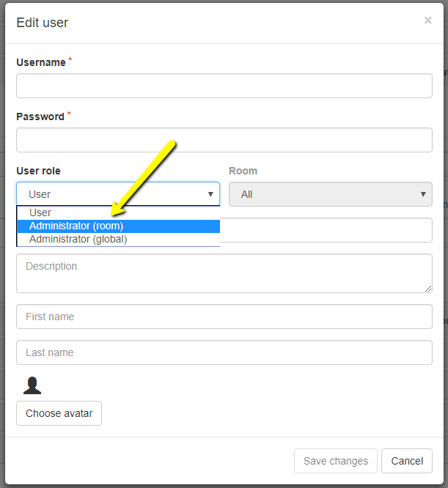
Task: Focus the Username input field
Action: tap(224, 86)
